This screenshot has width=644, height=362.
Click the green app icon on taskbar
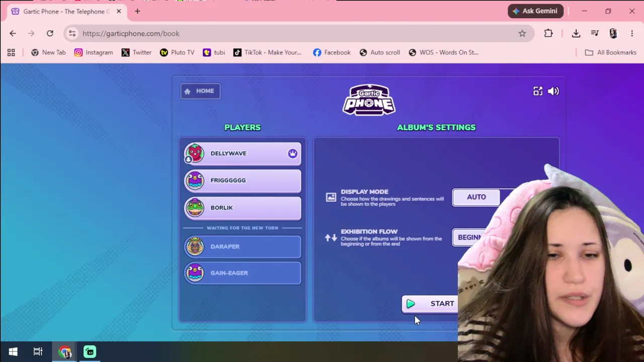pos(90,352)
